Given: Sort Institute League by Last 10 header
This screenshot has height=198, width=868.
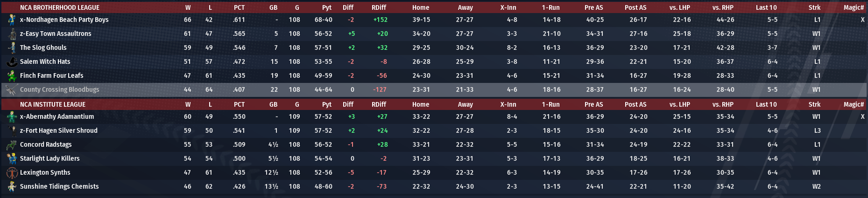Looking at the screenshot, I should (766, 104).
